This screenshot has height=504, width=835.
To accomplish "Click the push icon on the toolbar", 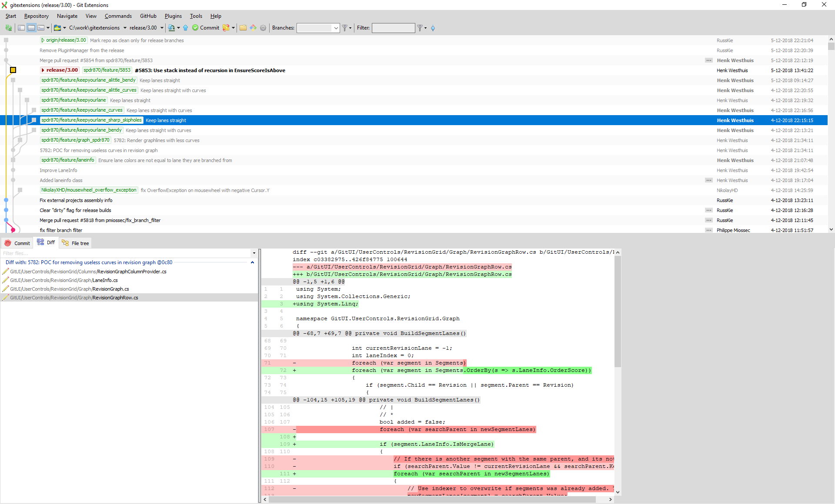I will click(186, 28).
